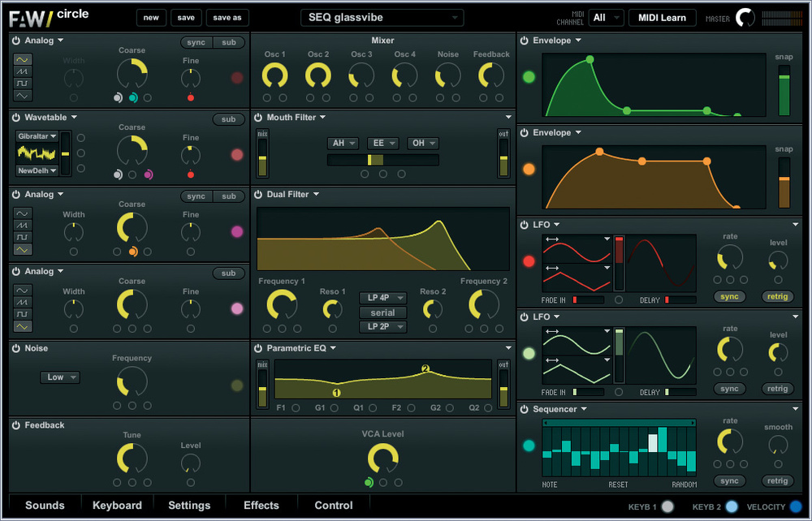Switch to the Effects tab
This screenshot has width=812, height=521.
261,506
